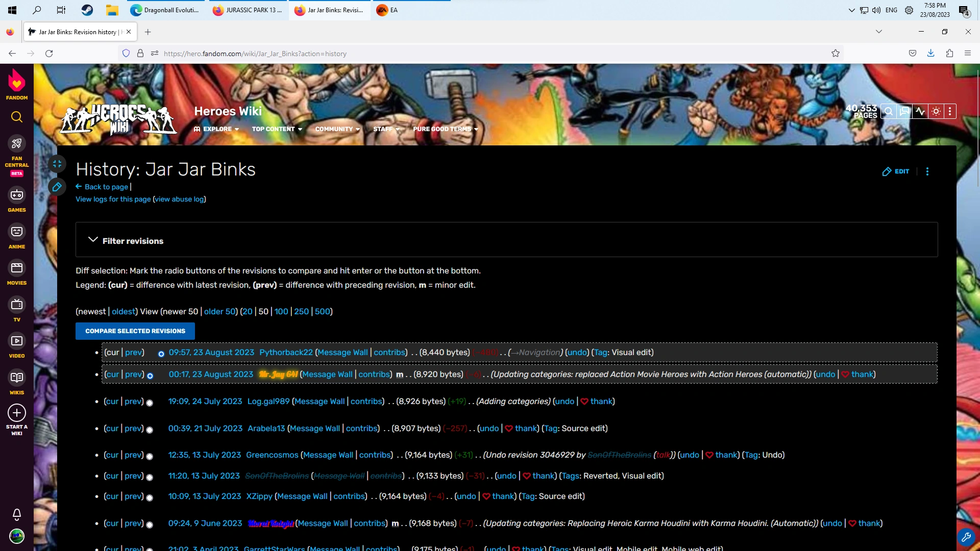Select radio button for 21 July 2023 revision
Image resolution: width=980 pixels, height=551 pixels.
click(x=150, y=430)
